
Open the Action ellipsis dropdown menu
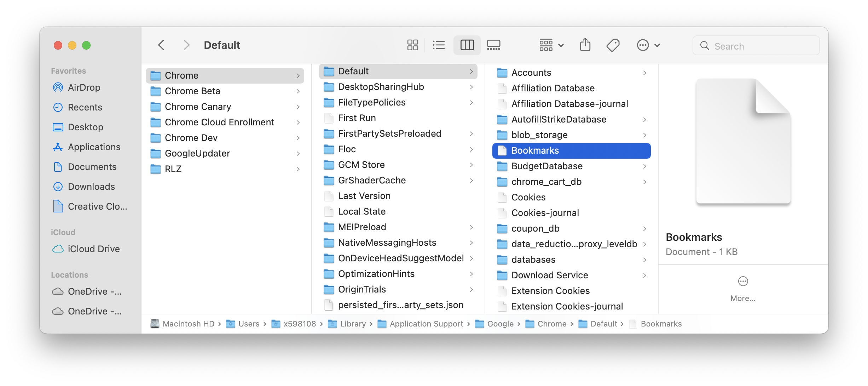[x=648, y=45]
